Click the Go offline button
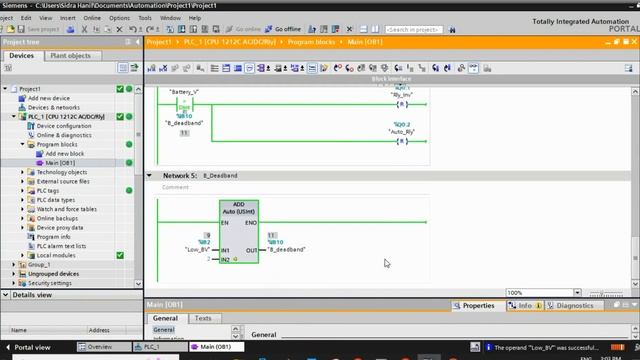Viewport: 640px width, 360px height. click(x=283, y=29)
